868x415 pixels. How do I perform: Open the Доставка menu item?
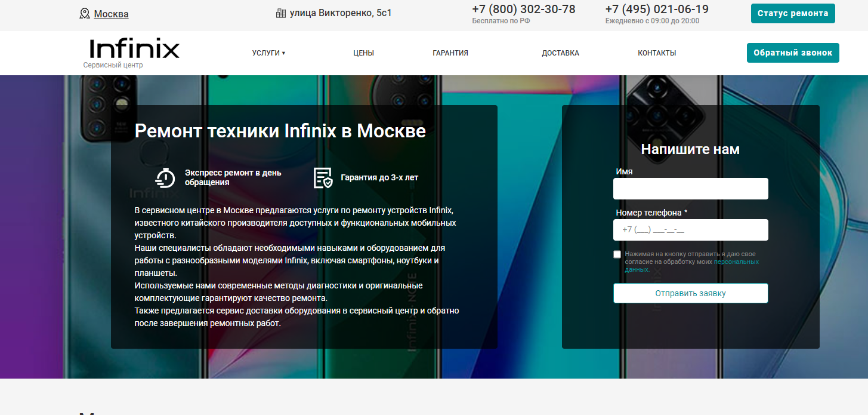pos(560,53)
